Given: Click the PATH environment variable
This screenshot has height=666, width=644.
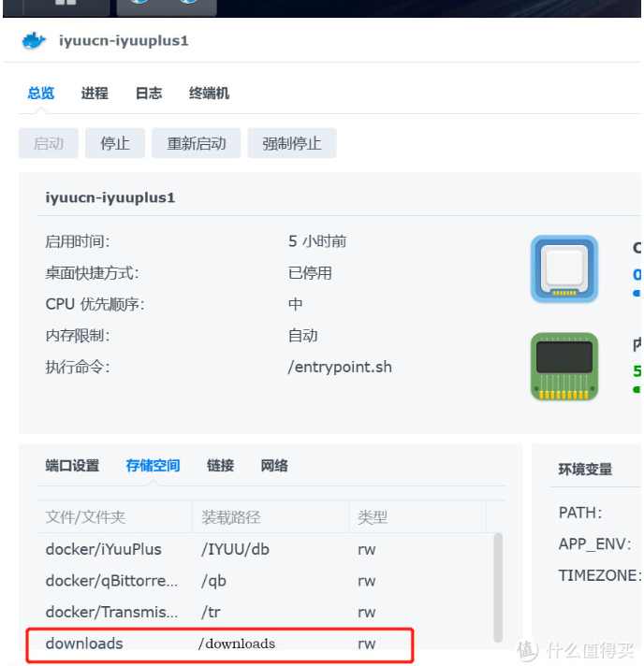Looking at the screenshot, I should point(579,513).
